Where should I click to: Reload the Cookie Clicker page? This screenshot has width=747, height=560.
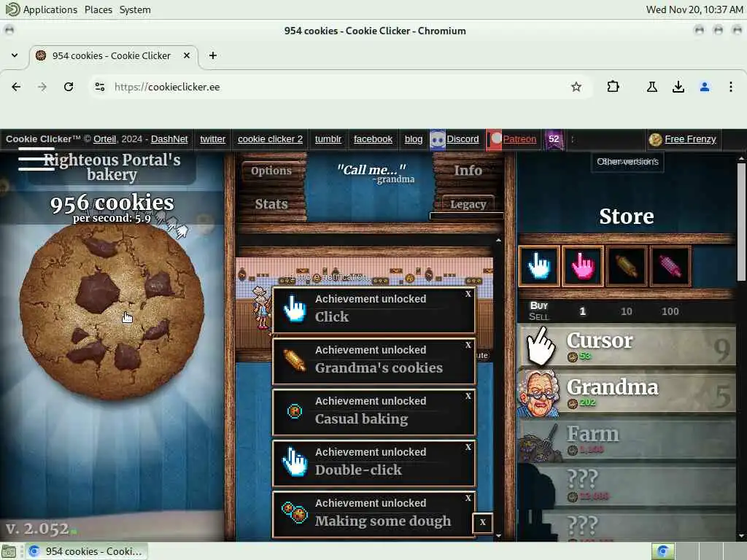click(69, 87)
